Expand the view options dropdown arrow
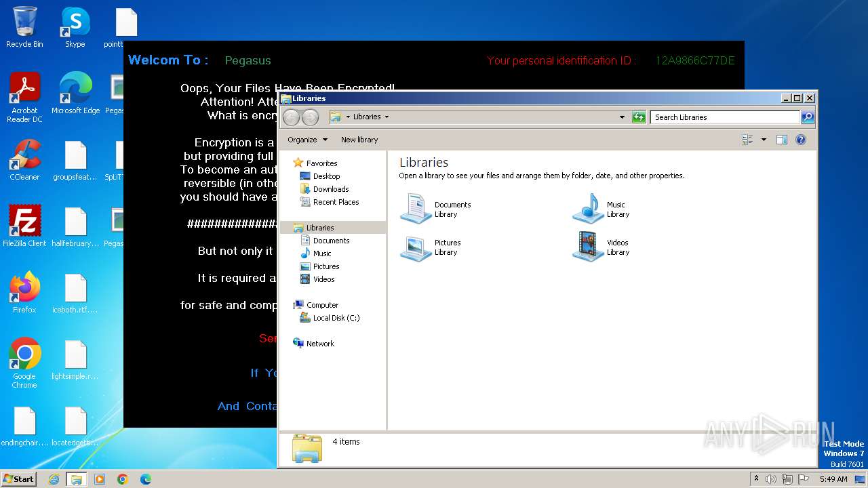 pyautogui.click(x=764, y=140)
